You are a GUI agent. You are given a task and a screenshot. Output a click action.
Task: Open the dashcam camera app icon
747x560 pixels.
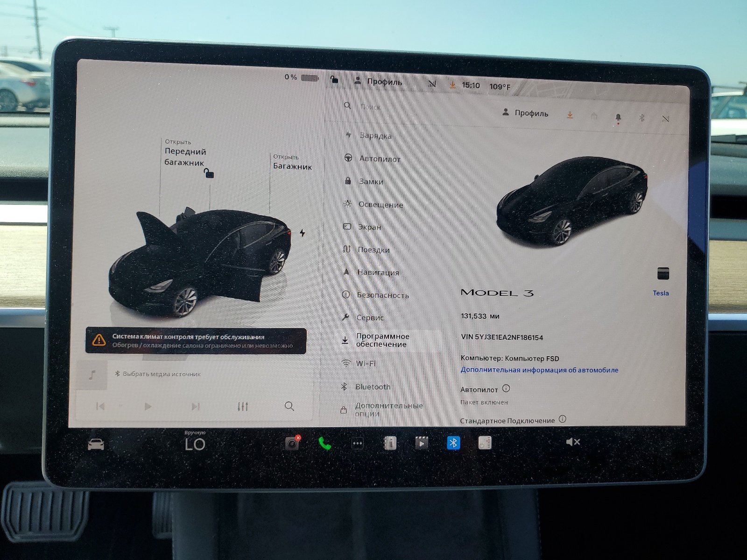(292, 442)
